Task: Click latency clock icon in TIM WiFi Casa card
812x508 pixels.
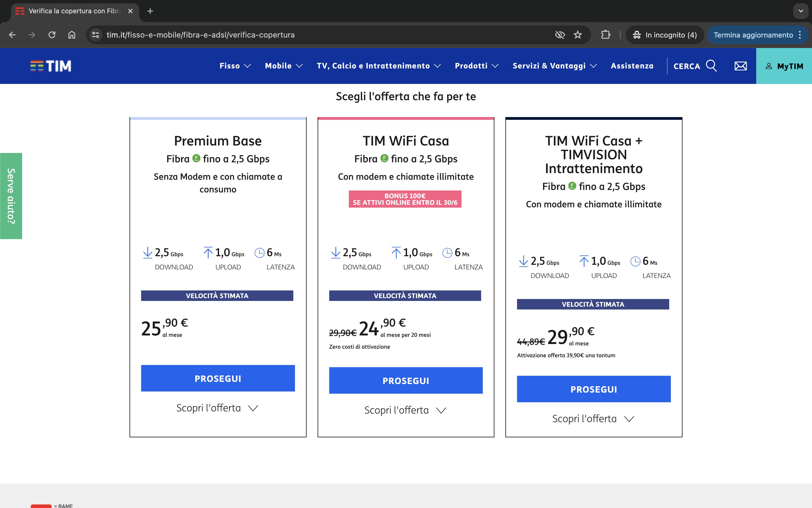Action: [x=447, y=253]
